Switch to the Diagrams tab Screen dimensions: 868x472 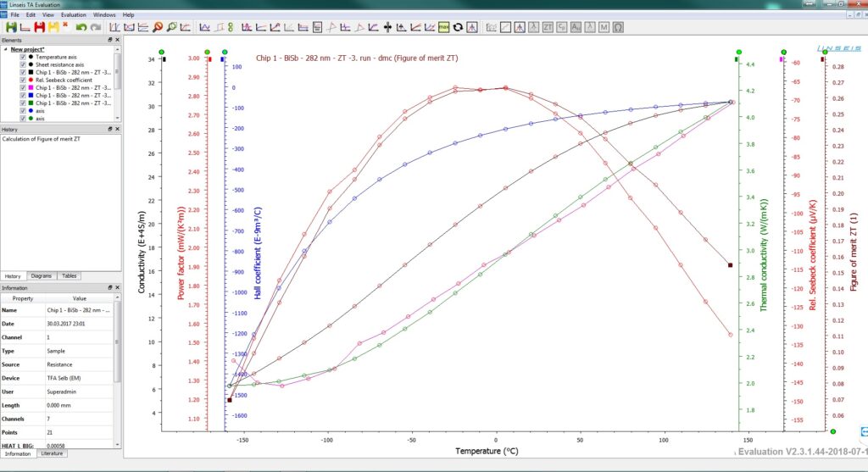pyautogui.click(x=41, y=275)
